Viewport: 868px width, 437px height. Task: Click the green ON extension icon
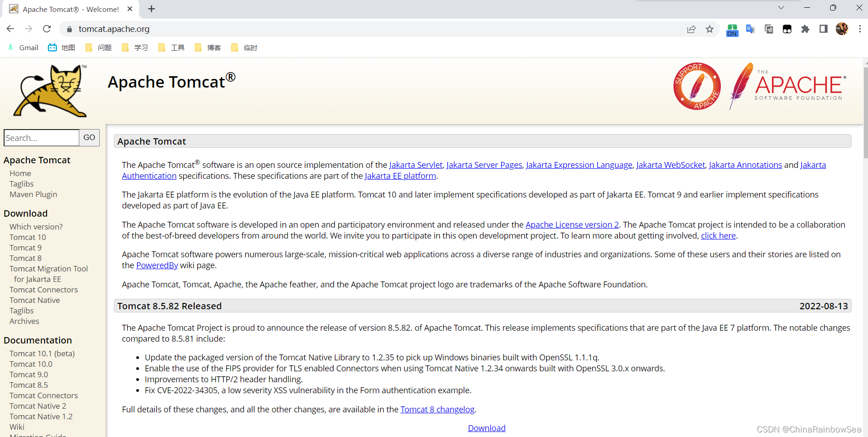(x=732, y=30)
